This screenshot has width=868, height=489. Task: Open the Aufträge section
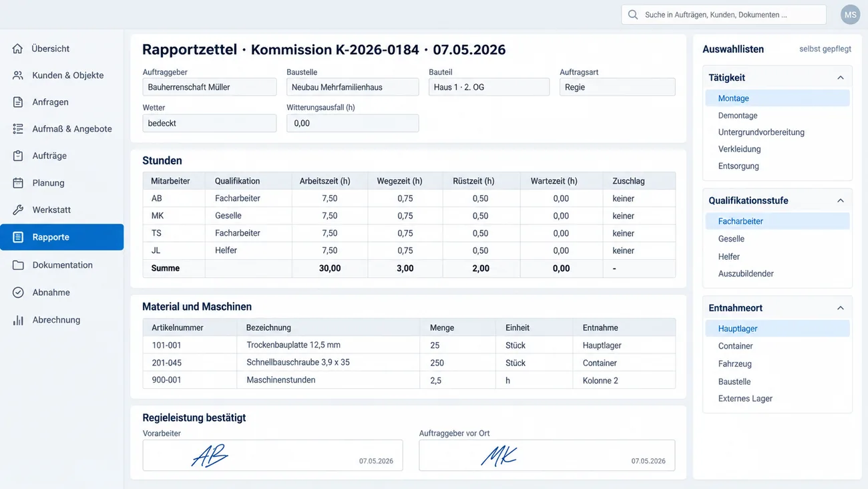point(61,156)
